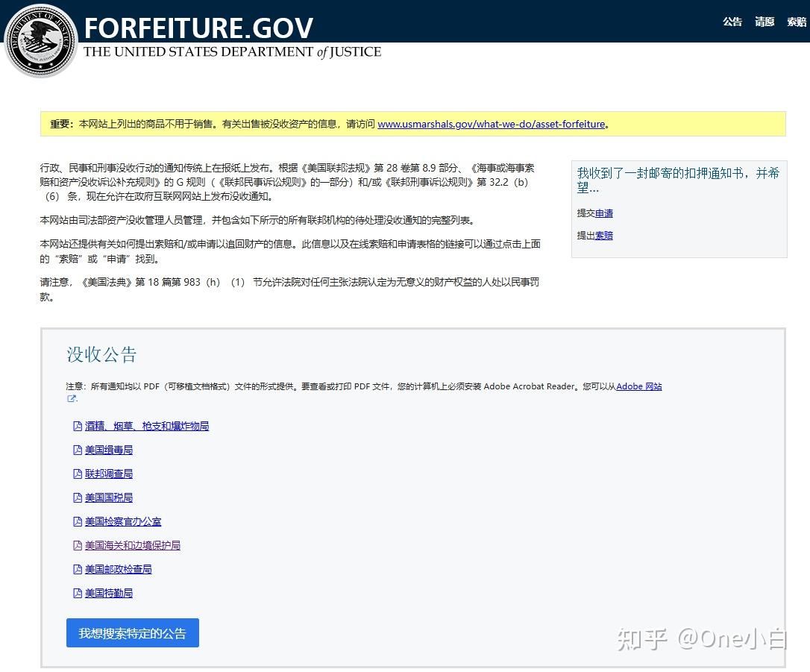Click the FORFEITURE.GOV site title
The height and width of the screenshot is (672, 810).
pyautogui.click(x=199, y=28)
